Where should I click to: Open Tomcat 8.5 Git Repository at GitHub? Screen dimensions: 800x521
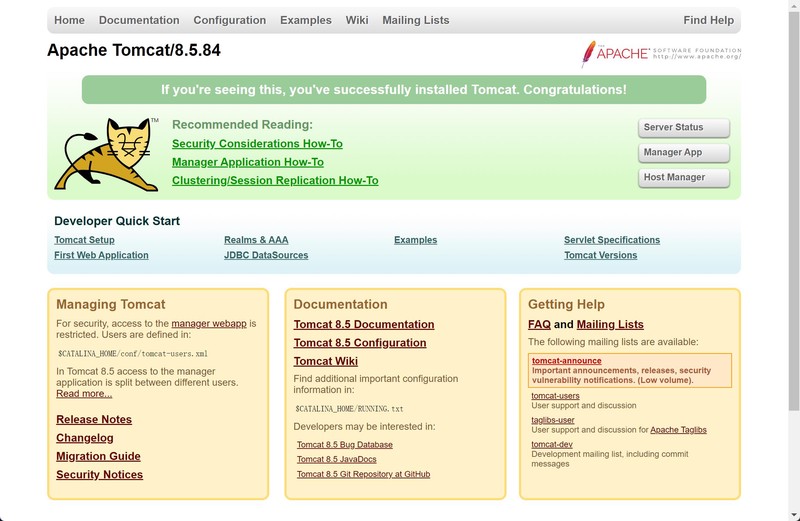point(363,475)
